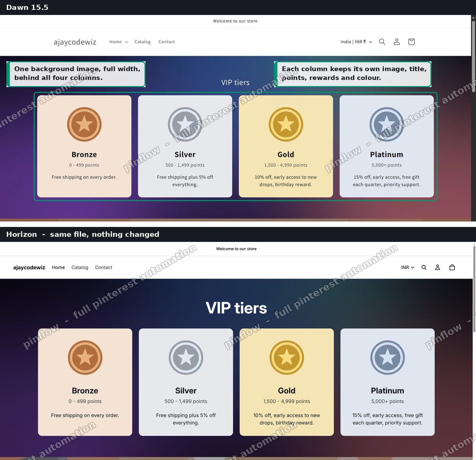The width and height of the screenshot is (476, 460).
Task: Expand the Home menu chevron in Dawn
Action: point(126,42)
